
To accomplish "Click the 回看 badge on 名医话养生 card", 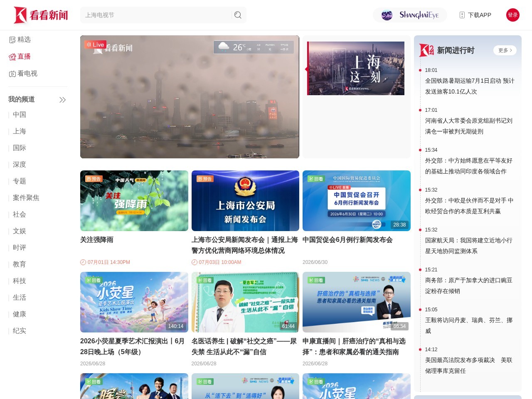I will coord(205,280).
